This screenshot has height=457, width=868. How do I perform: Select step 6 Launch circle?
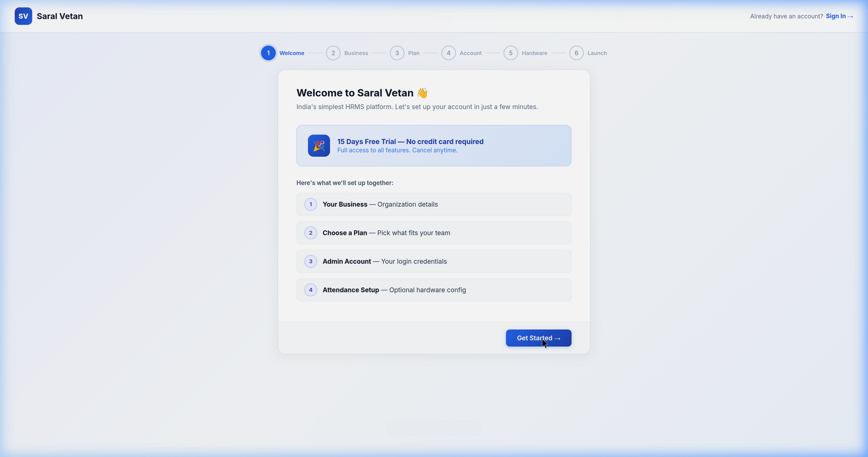[576, 53]
